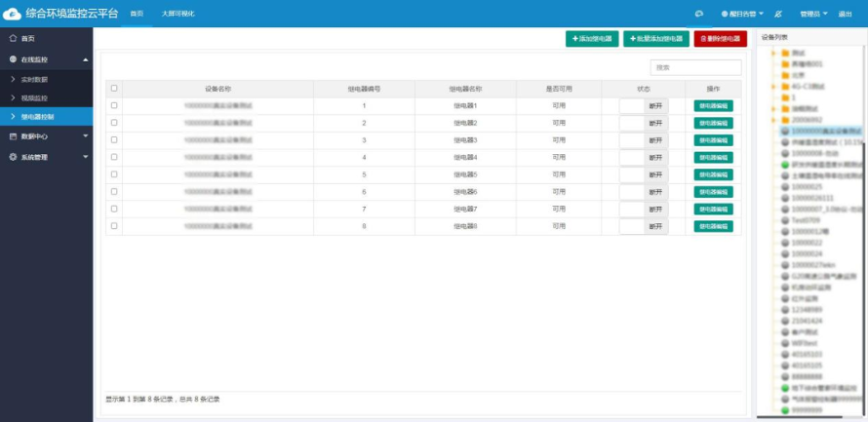868x422 pixels.
Task: Click the gray status icon of device 21041424
Action: (784, 321)
